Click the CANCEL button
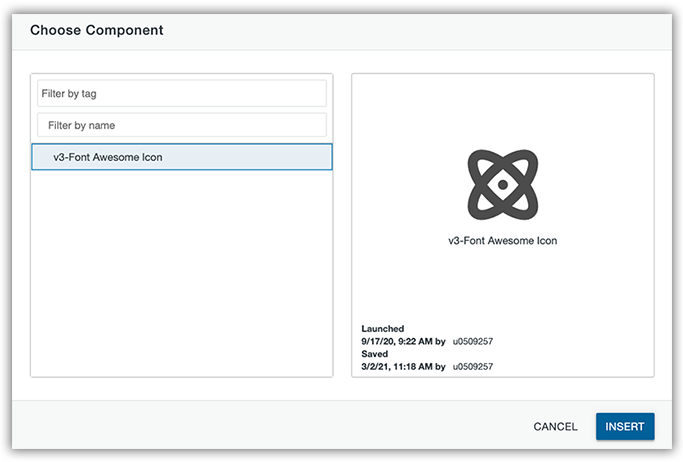The image size is (683, 462). pos(555,426)
